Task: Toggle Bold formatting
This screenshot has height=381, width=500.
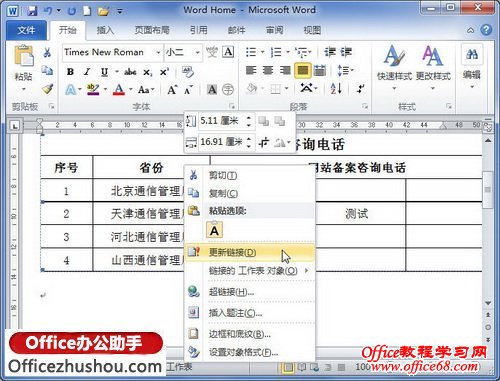Action: point(70,72)
